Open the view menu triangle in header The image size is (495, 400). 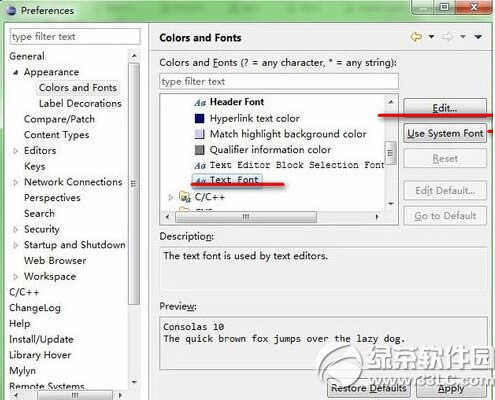coord(478,37)
